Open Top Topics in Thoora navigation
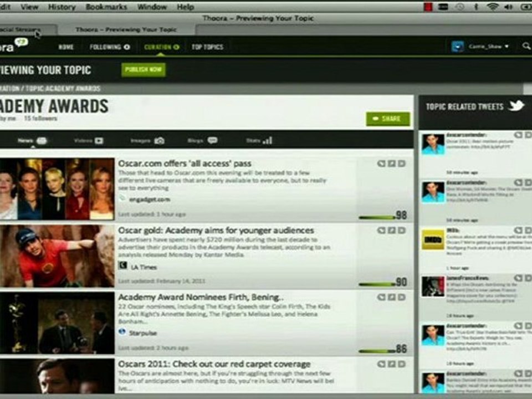 tap(208, 47)
